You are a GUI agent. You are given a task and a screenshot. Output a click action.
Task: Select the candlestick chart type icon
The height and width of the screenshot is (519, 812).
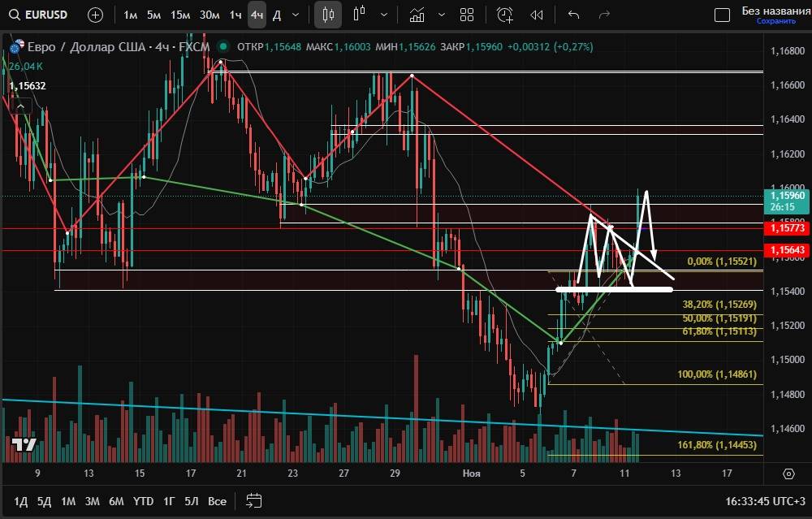pyautogui.click(x=328, y=15)
